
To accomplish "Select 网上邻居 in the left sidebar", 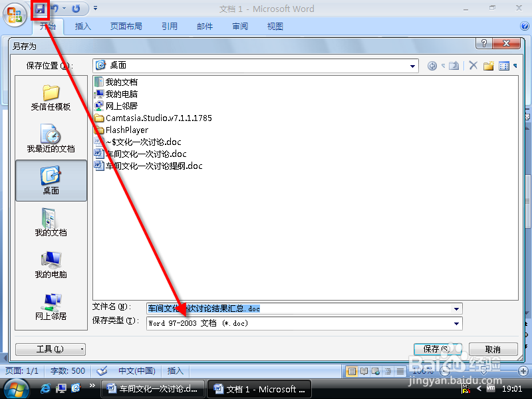I will pyautogui.click(x=50, y=306).
